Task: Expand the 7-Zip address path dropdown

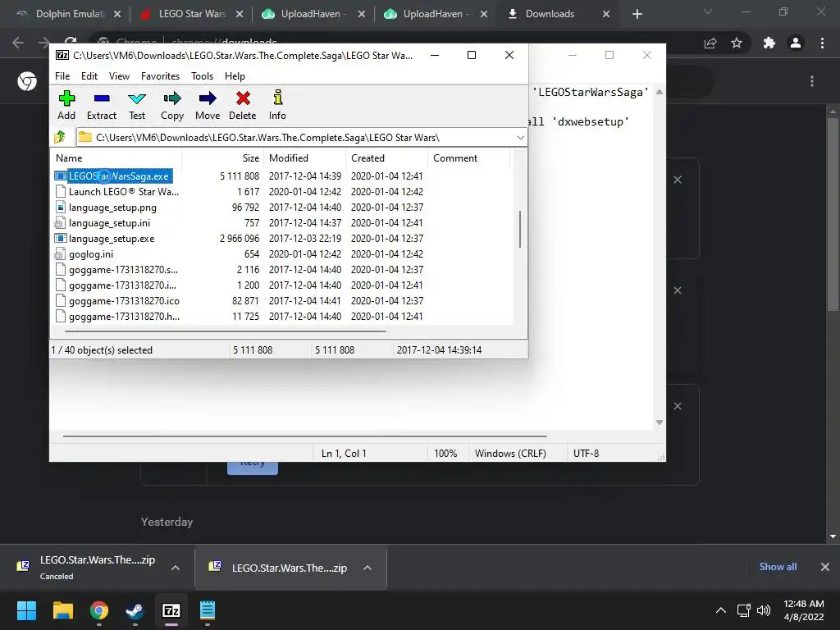Action: [x=520, y=138]
